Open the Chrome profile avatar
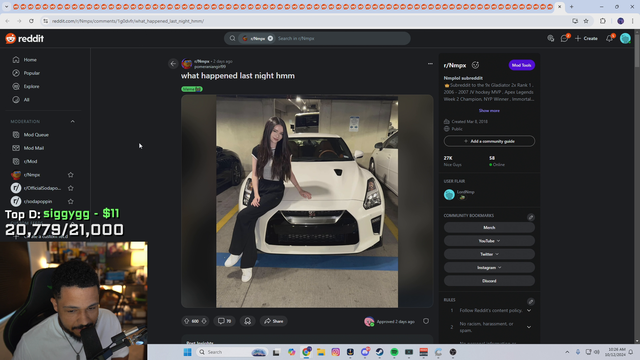 point(620,21)
